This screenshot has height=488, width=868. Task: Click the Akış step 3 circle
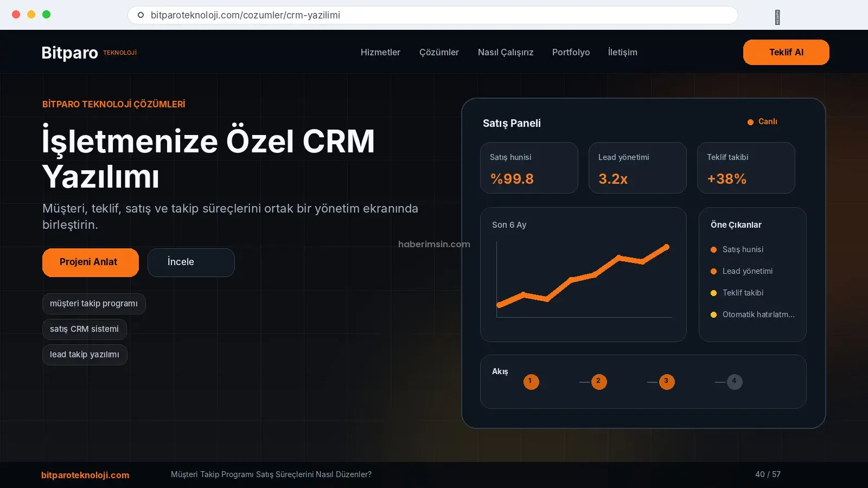pyautogui.click(x=667, y=382)
